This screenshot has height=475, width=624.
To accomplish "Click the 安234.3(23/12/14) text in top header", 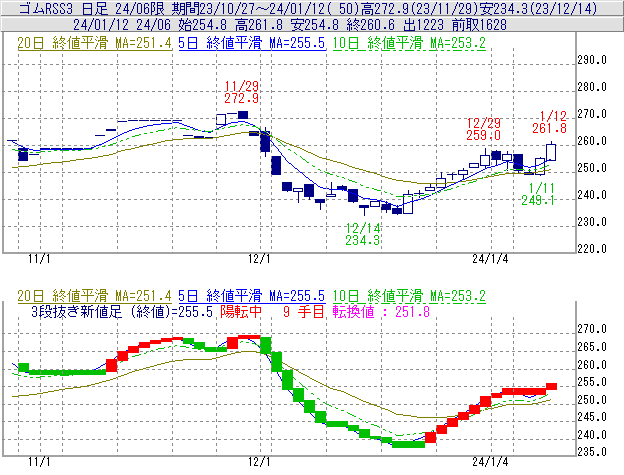I will pos(538,8).
